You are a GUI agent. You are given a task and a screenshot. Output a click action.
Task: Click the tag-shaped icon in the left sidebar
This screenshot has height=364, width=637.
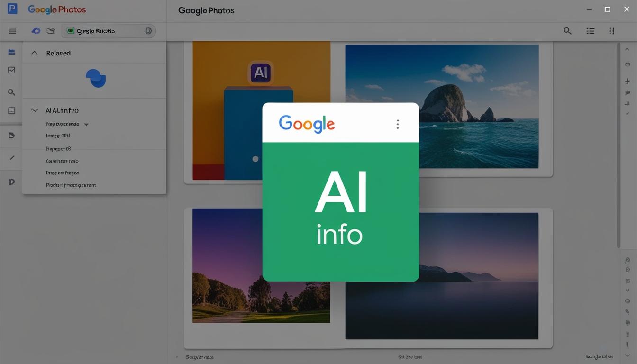pos(12,136)
